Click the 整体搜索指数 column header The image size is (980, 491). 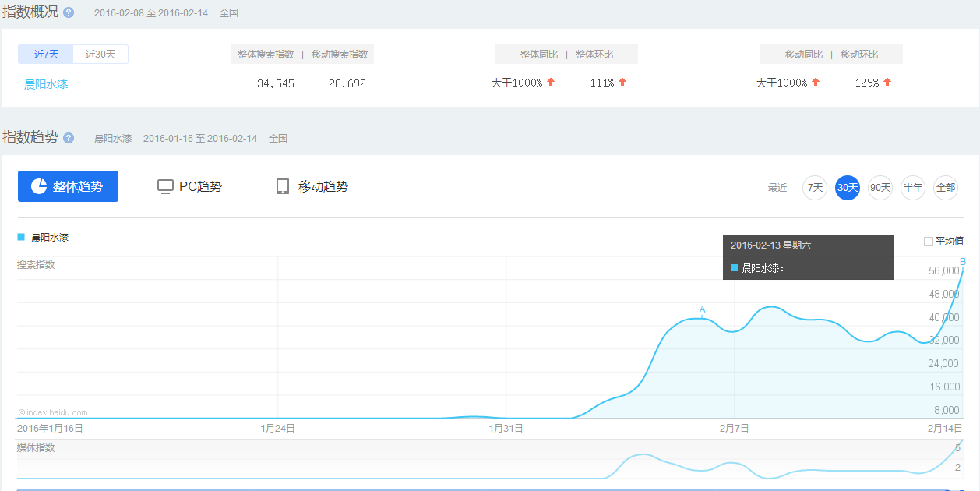tap(266, 55)
